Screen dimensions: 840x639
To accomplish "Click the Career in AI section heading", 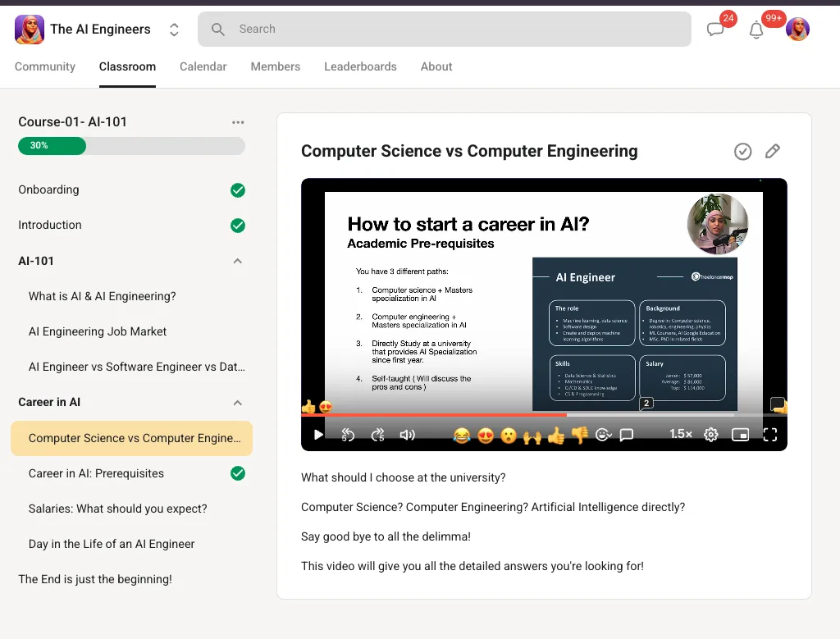I will coord(49,402).
